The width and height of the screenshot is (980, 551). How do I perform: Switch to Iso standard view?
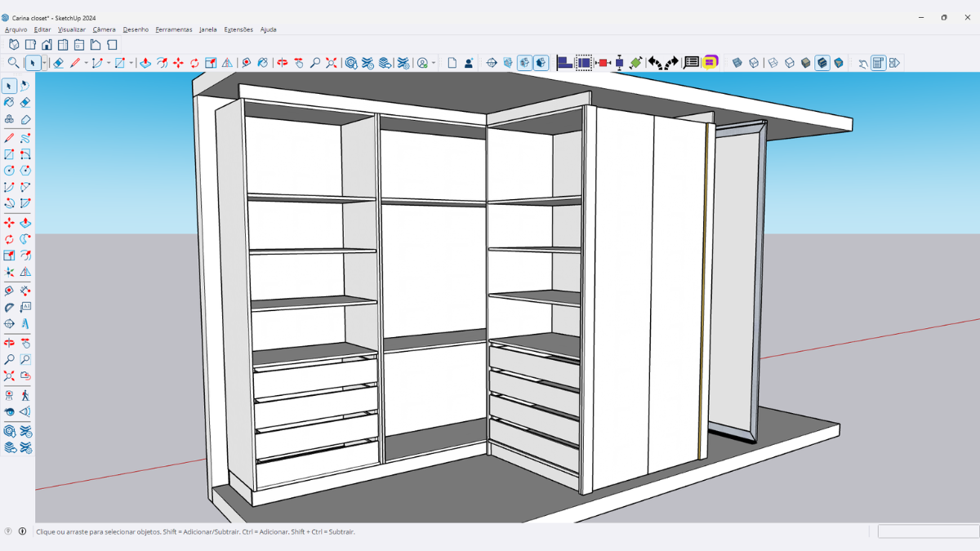(x=14, y=45)
